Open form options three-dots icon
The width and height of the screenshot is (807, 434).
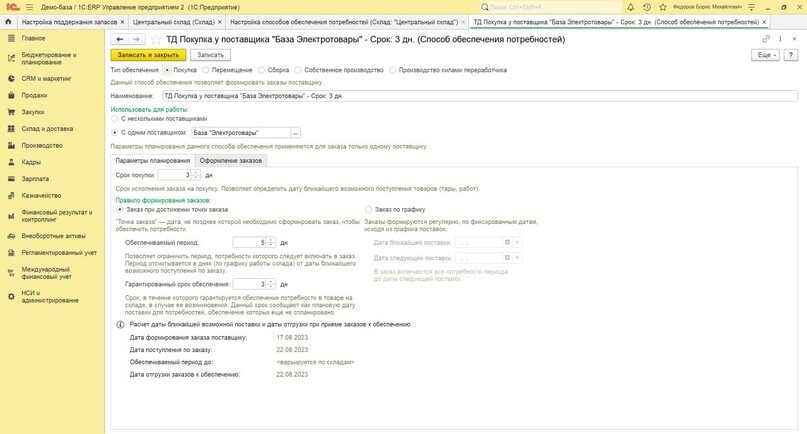click(780, 39)
